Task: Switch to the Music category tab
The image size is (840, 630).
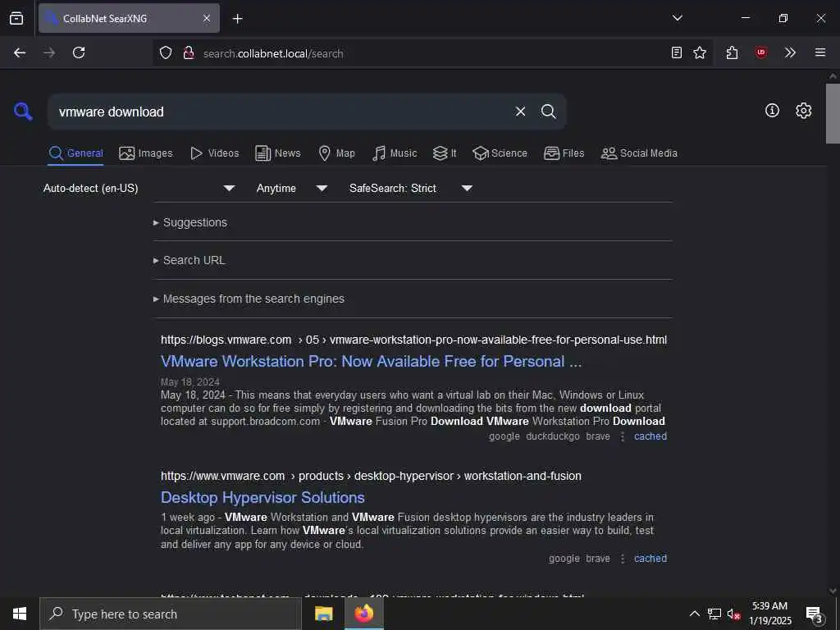Action: click(395, 153)
